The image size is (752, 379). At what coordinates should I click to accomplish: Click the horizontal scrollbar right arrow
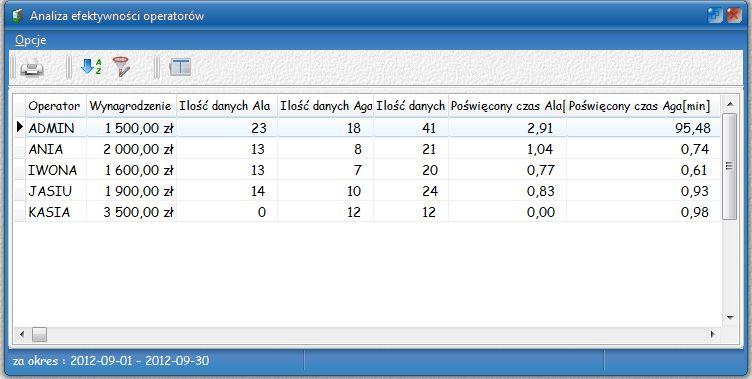click(x=713, y=334)
